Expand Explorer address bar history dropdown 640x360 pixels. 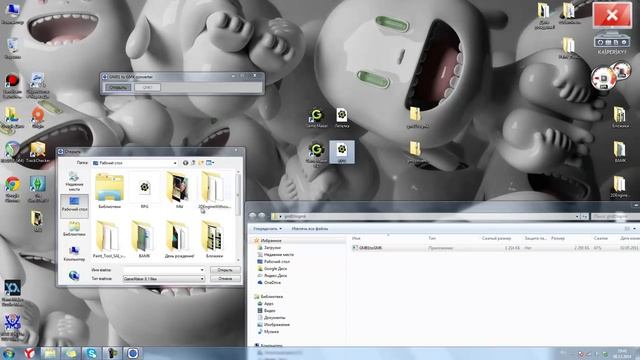click(x=577, y=216)
